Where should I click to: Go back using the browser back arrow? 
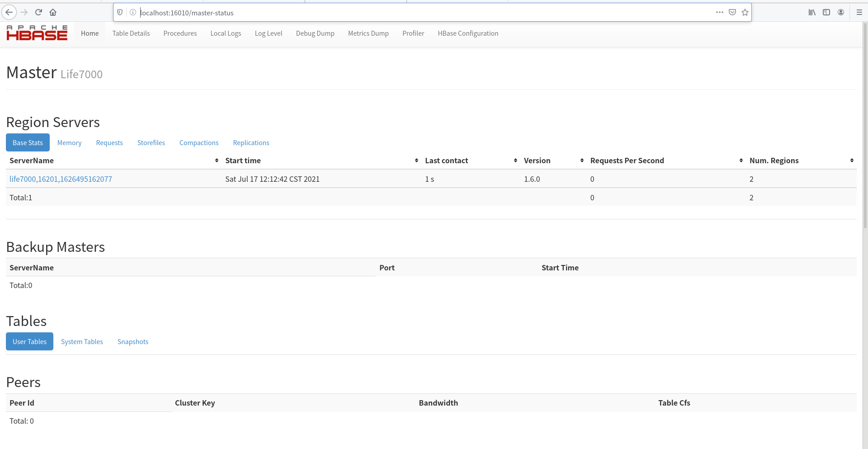pyautogui.click(x=9, y=12)
